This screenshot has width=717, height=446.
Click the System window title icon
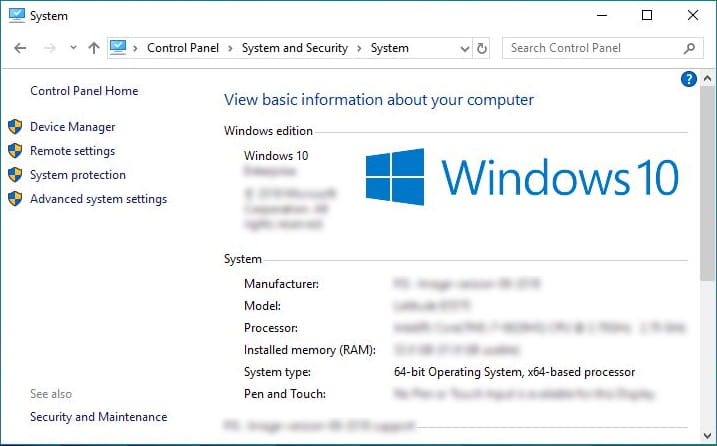17,15
